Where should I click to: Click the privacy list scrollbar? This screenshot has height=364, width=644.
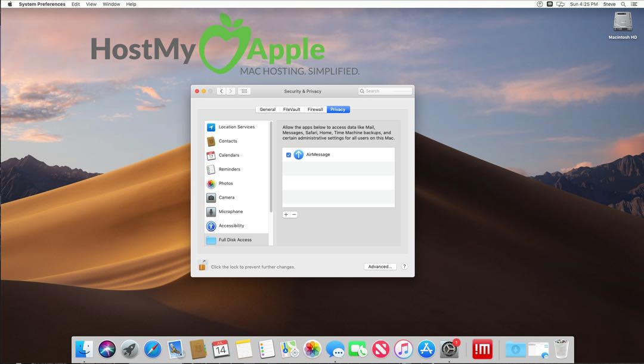(271, 167)
